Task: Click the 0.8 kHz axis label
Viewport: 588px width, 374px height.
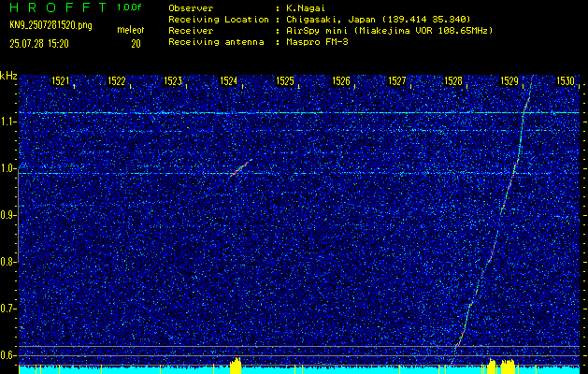Action: coord(7,262)
